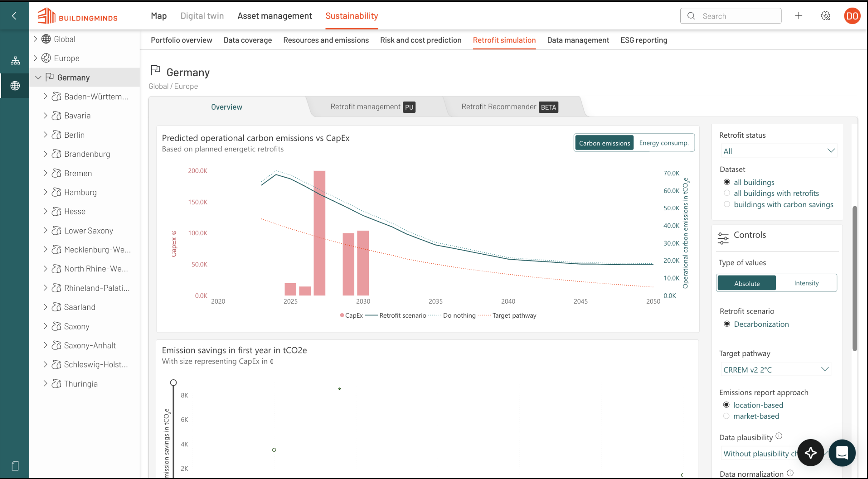868x479 pixels.
Task: Click into the Search field
Action: pyautogui.click(x=731, y=16)
